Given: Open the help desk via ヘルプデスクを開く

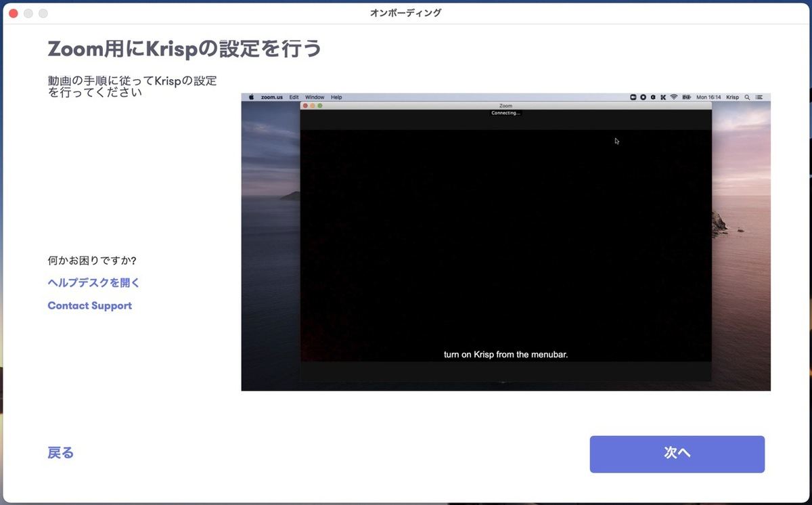Looking at the screenshot, I should [x=93, y=283].
